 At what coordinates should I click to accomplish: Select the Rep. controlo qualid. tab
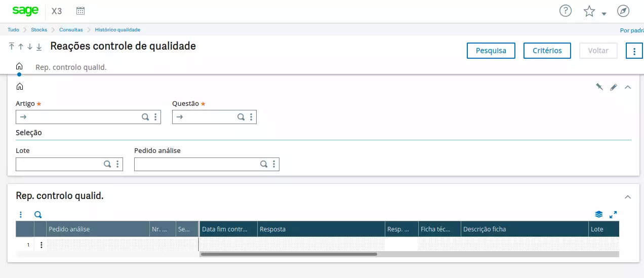click(x=71, y=67)
